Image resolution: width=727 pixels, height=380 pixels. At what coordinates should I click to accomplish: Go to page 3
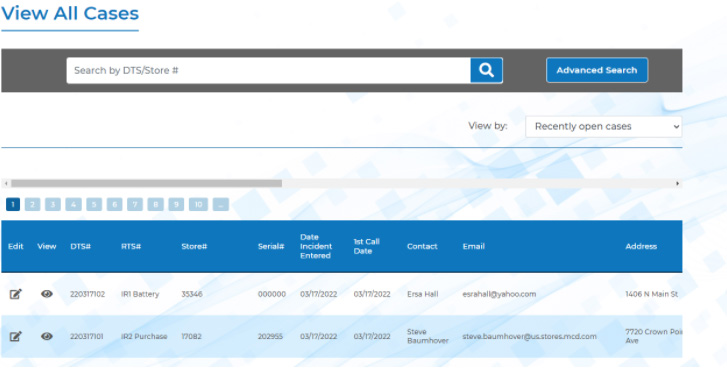53,204
